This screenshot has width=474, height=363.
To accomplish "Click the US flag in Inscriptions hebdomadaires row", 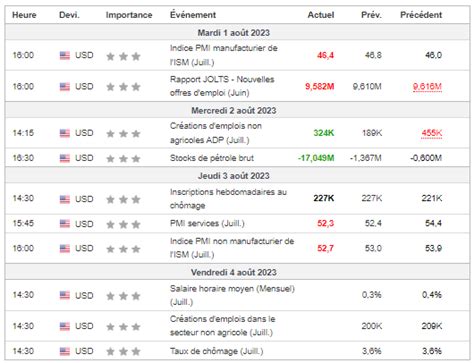I will point(65,199).
